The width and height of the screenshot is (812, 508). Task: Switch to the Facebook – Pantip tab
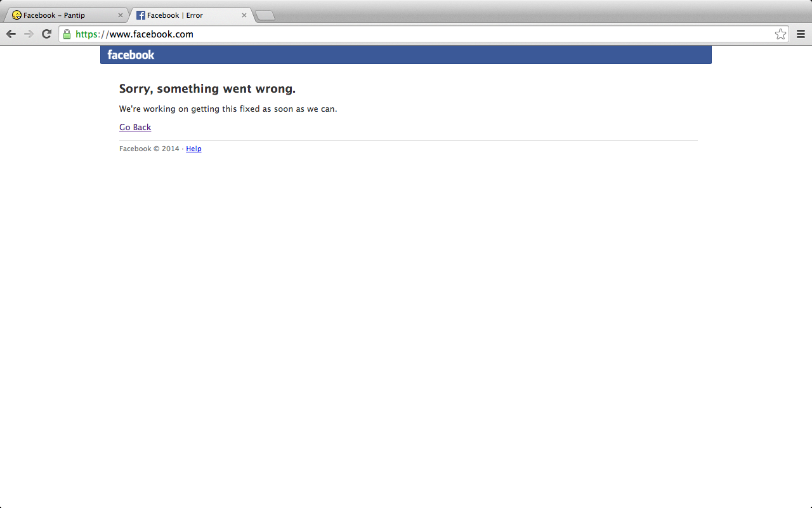[67, 15]
